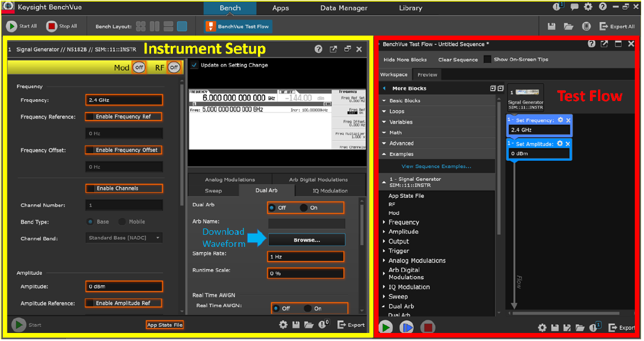
Task: Open the settings gear in Instrument Setup footer
Action: [283, 324]
